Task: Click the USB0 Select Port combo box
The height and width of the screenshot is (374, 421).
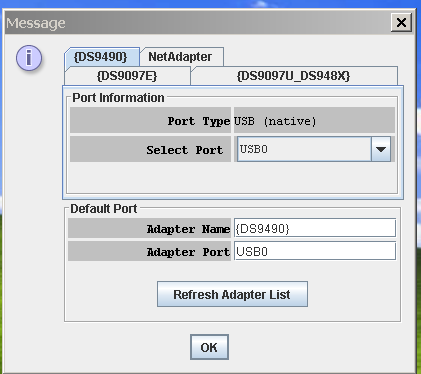Action: coord(314,149)
